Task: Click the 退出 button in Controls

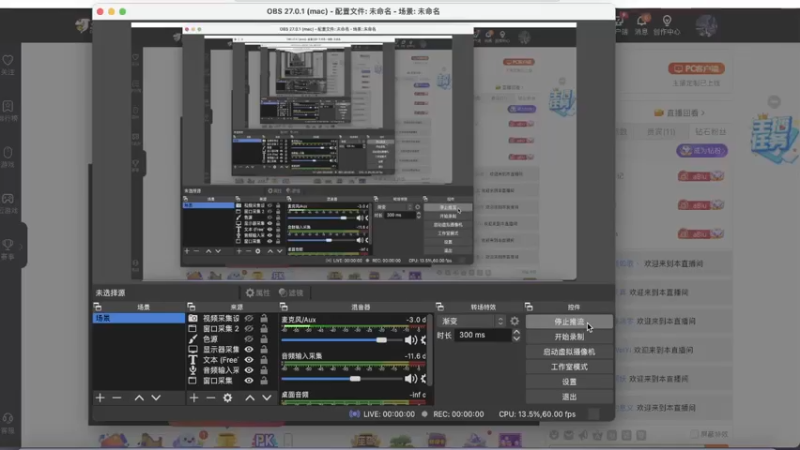Action: click(569, 396)
